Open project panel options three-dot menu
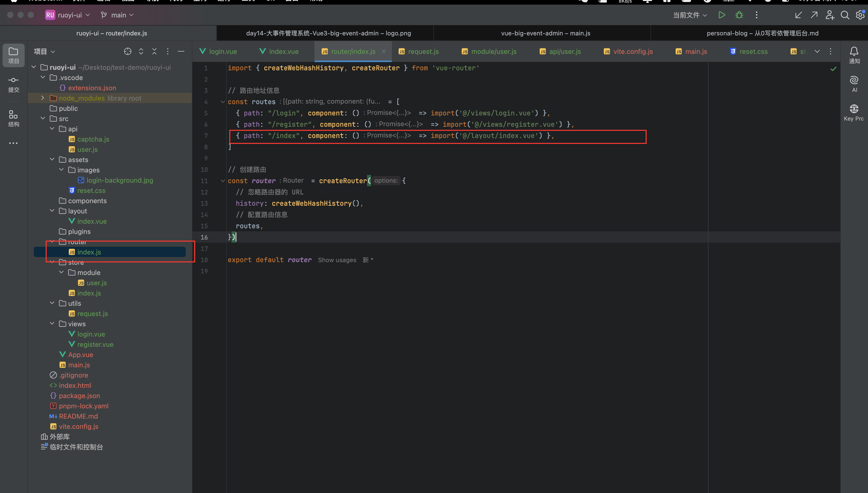The image size is (868, 493). tap(167, 52)
